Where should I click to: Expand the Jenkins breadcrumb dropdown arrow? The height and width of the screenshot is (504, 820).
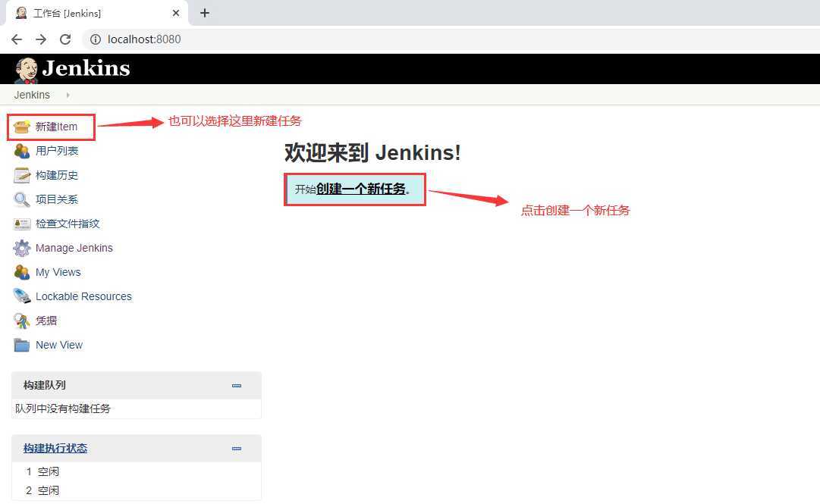pos(68,95)
